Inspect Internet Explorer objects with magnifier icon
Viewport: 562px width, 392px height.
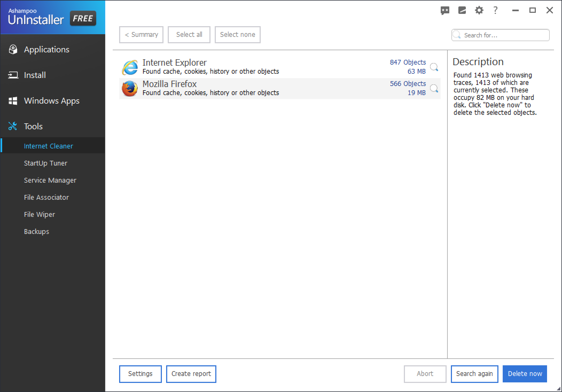(x=434, y=67)
